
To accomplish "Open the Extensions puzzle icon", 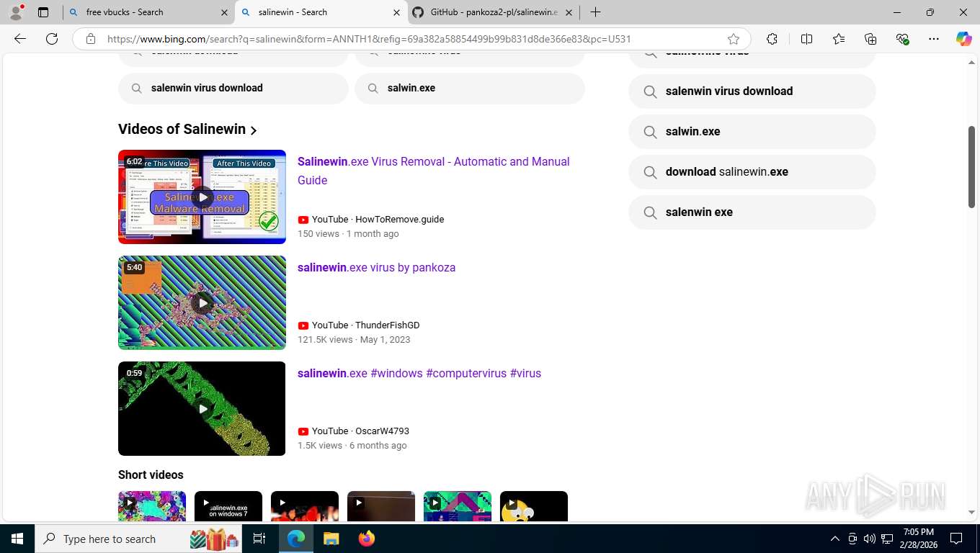I will point(772,39).
